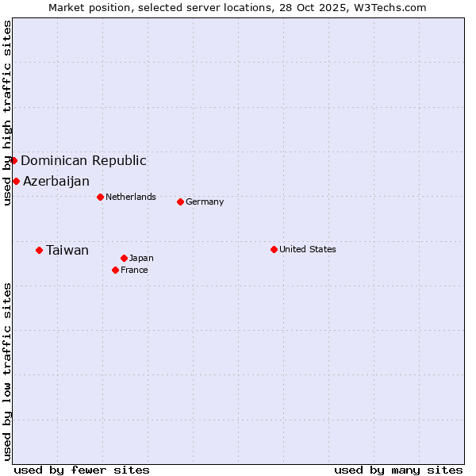This screenshot has width=476, height=476.
Task: Select the Netherlands text label
Action: (x=131, y=197)
